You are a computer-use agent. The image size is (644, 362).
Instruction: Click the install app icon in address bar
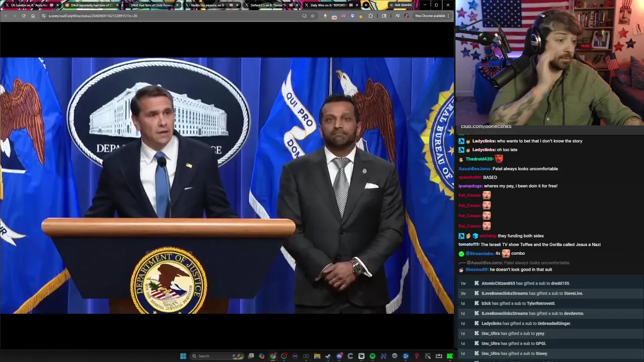click(304, 16)
